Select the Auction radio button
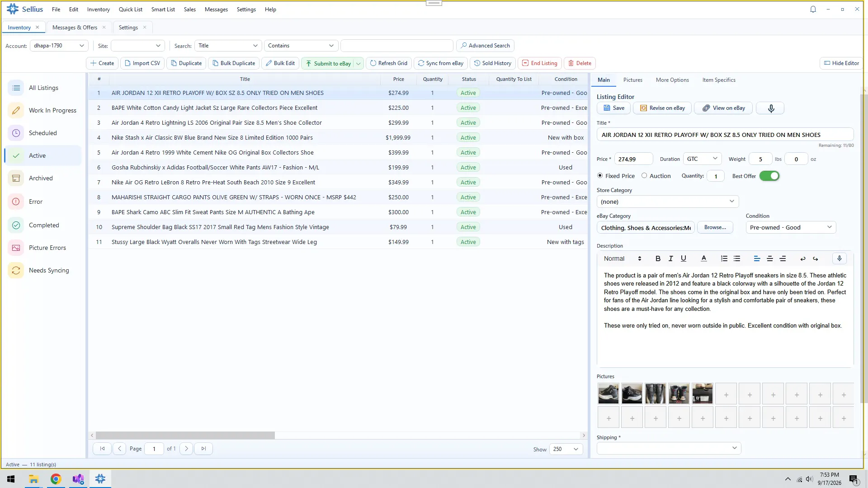868x488 pixels. point(644,176)
